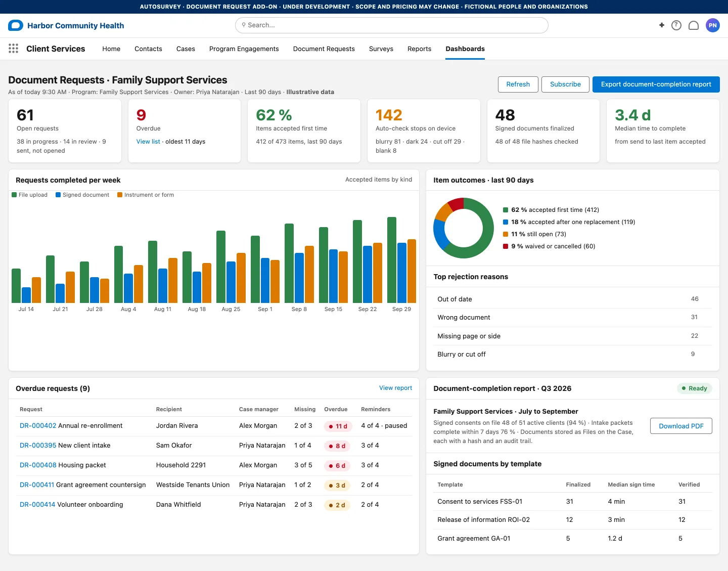The width and height of the screenshot is (728, 571).
Task: Click the Out of date rejection row
Action: tap(573, 299)
